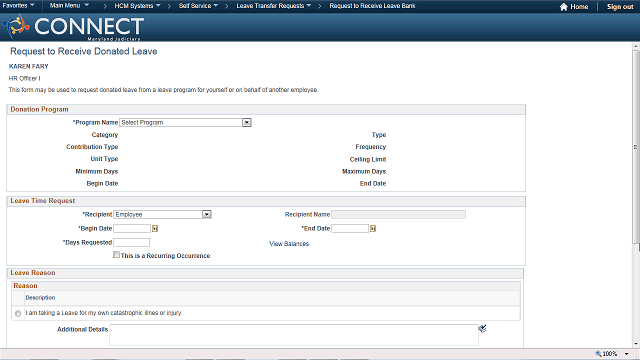The height and width of the screenshot is (360, 640).
Task: Click the Home house icon
Action: [564, 7]
